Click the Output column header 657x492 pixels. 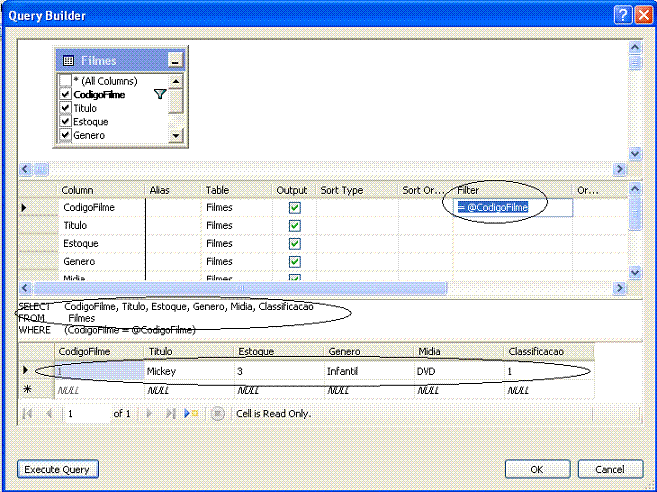293,190
